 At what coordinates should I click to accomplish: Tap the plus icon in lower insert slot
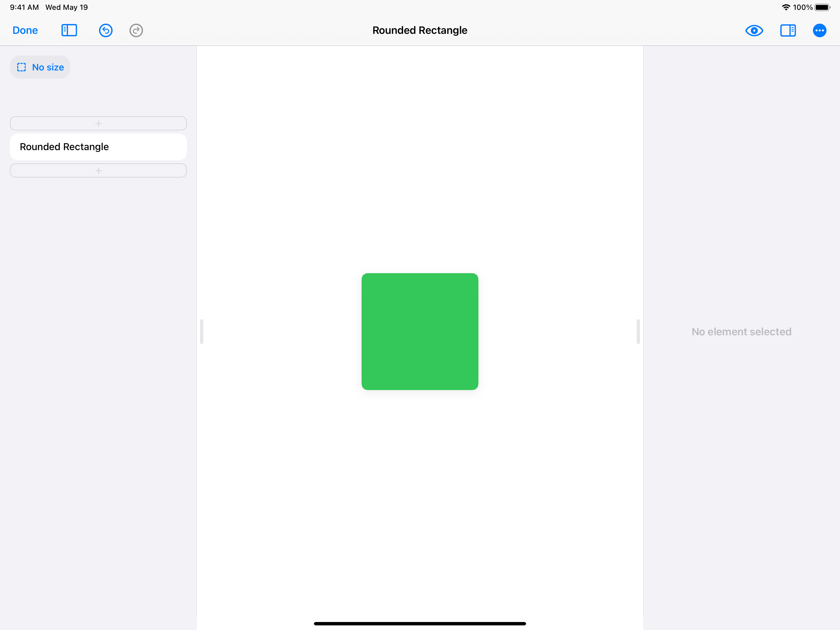click(98, 171)
